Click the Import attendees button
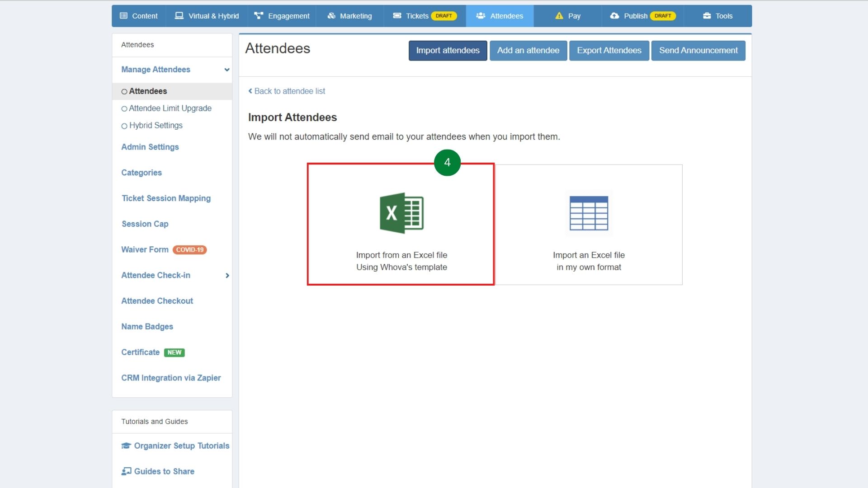Screen dimensions: 868x488 pyautogui.click(x=448, y=51)
